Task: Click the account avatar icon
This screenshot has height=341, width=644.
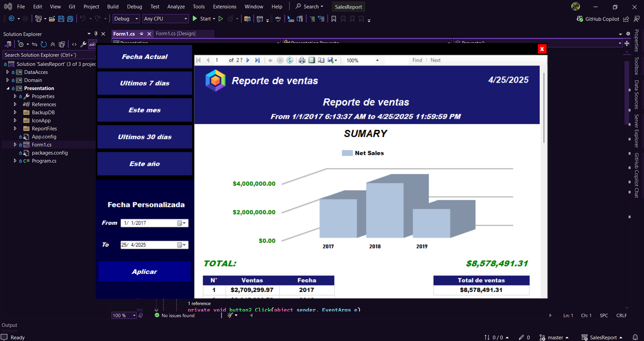Action: coord(576,6)
